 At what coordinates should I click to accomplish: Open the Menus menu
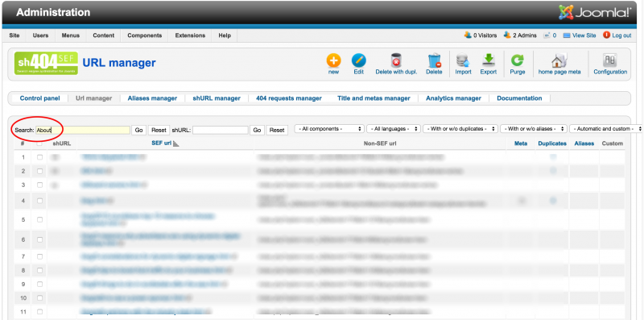tap(71, 35)
